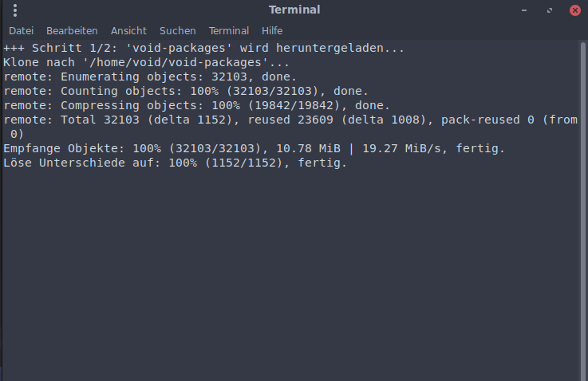
Task: Click the 'Enumerating objects' output line
Action: (150, 77)
